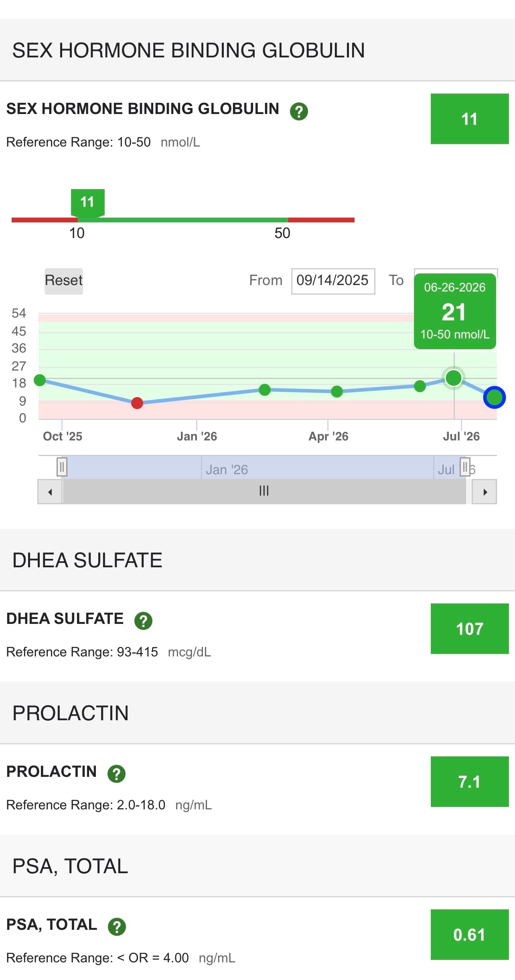Grab the right range selector handle
Viewport: 515px width, 980px height.
pos(465,467)
